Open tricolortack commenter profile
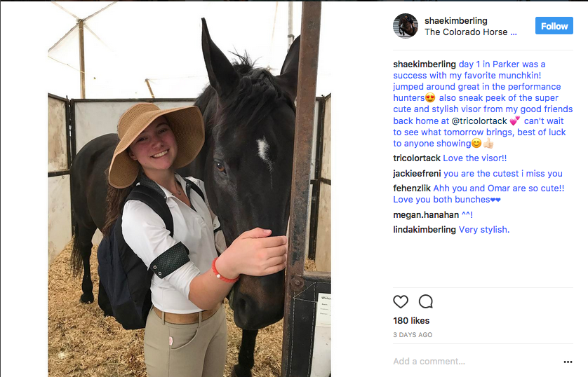 coord(417,158)
